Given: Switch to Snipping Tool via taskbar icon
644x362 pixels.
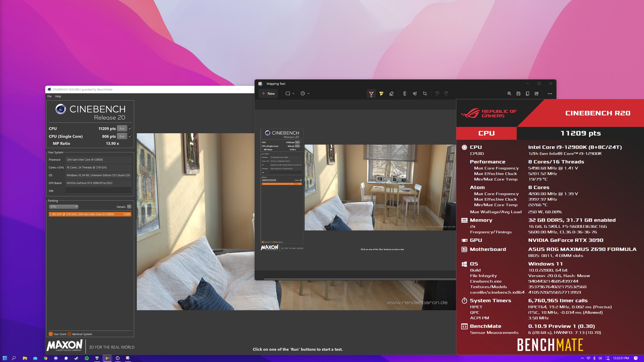Looking at the screenshot, I should [128, 358].
